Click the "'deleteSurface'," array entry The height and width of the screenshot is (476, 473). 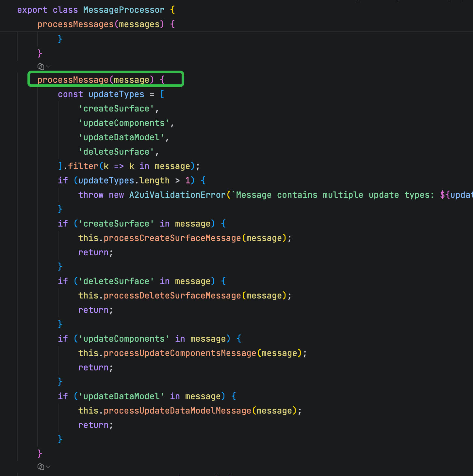click(119, 152)
